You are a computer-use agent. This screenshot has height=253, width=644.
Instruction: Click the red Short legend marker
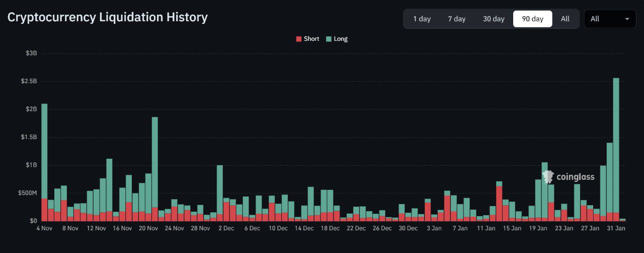[299, 39]
